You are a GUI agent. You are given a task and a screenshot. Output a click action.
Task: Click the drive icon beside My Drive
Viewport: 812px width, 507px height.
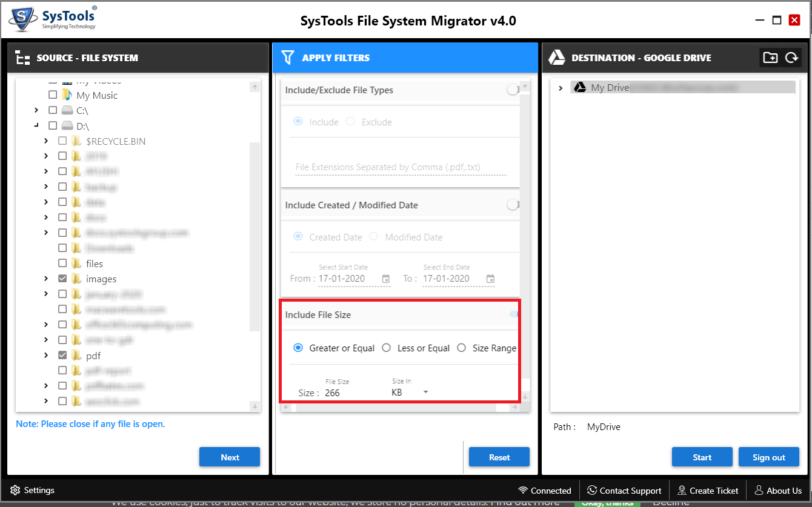point(580,87)
